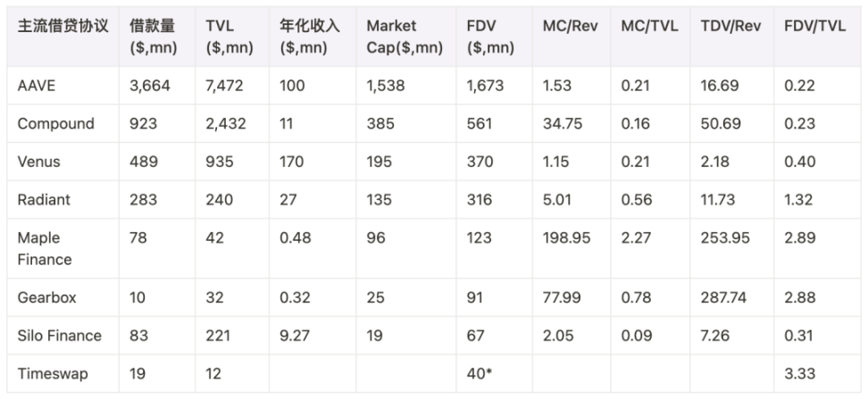Viewport: 868px width, 399px height.
Task: Select the Radiant protocol cell
Action: [x=44, y=200]
